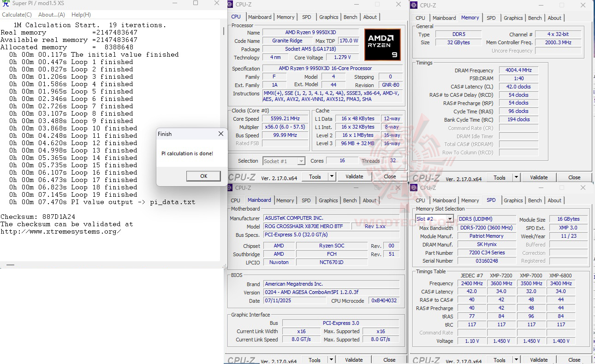Viewport: 595px width, 364px height.
Task: Switch to the Bench tab in CPU-Z
Action: tap(350, 17)
